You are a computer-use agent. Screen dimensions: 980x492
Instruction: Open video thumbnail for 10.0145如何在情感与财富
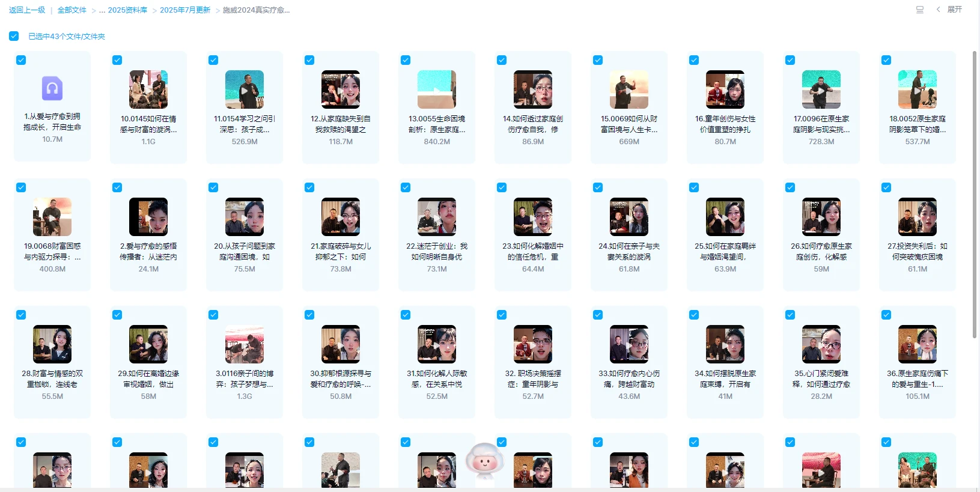(x=148, y=90)
